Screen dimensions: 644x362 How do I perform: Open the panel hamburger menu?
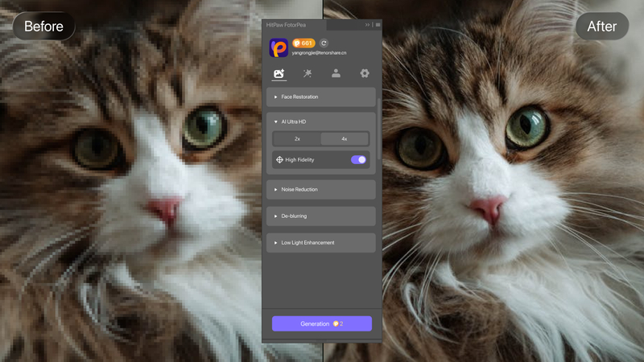click(378, 25)
